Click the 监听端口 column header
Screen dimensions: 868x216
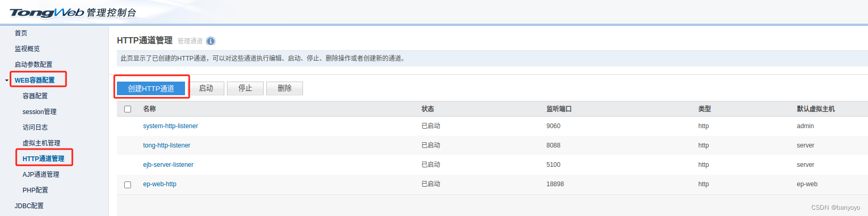click(559, 109)
